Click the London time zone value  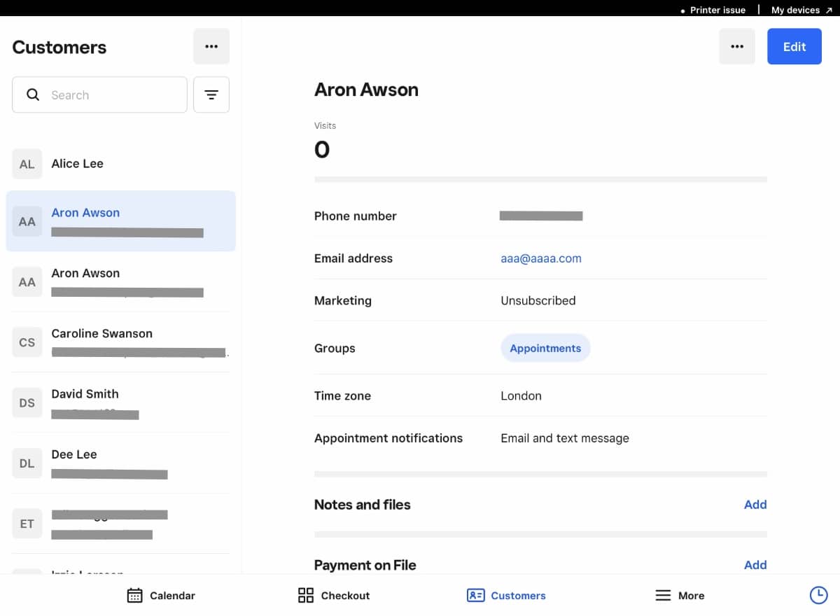(x=521, y=395)
